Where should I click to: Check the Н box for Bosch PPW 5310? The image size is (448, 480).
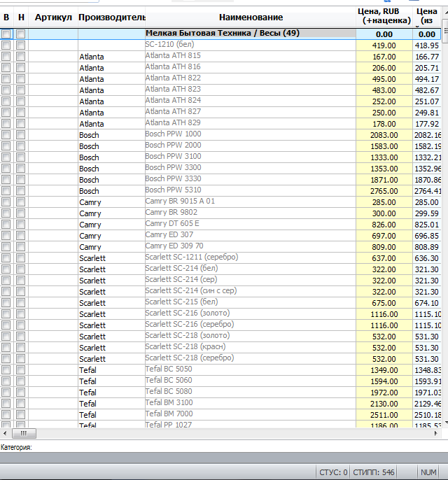tap(20, 191)
